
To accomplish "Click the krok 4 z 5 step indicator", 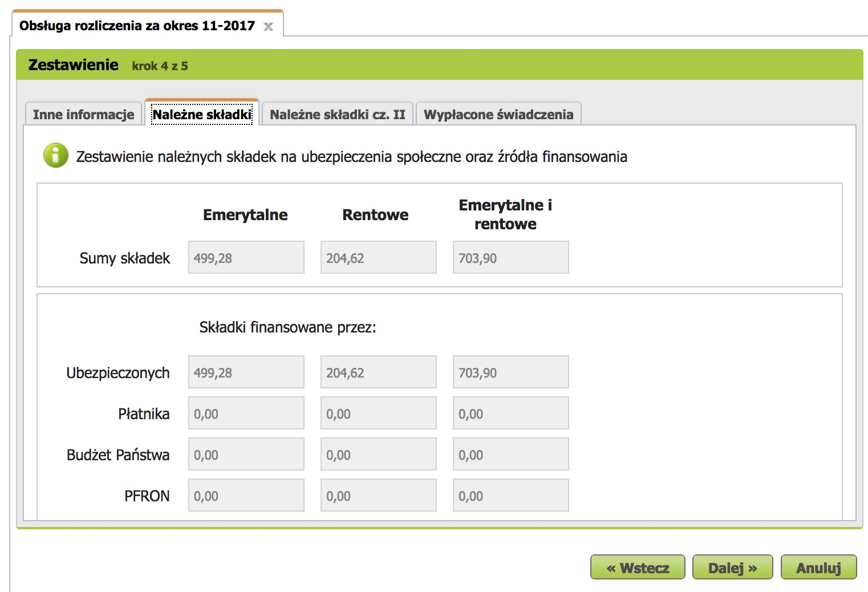I will tap(160, 66).
